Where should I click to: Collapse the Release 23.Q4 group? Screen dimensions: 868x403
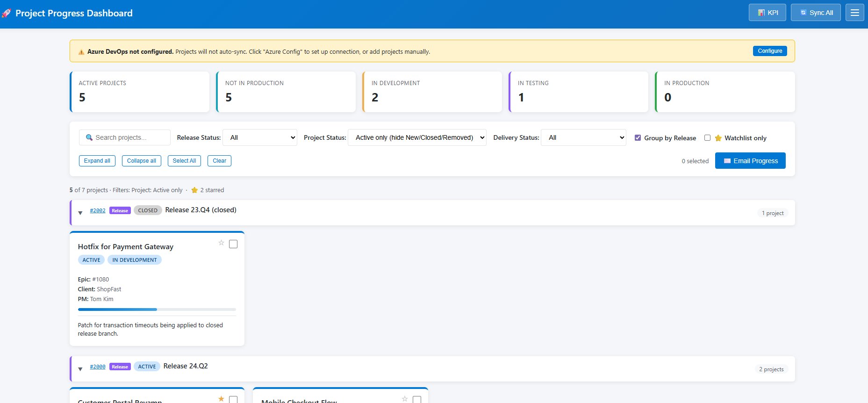(x=80, y=213)
